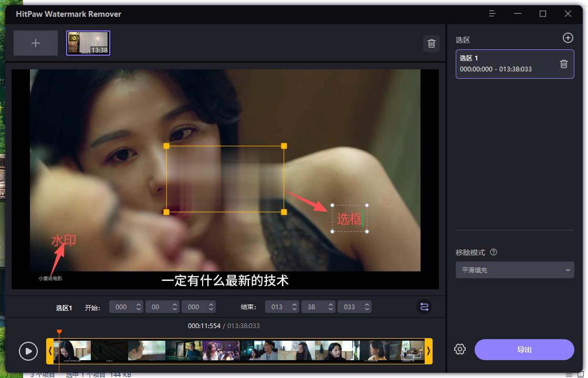
Task: Click bottom-left handle of selection box
Action: pos(166,212)
